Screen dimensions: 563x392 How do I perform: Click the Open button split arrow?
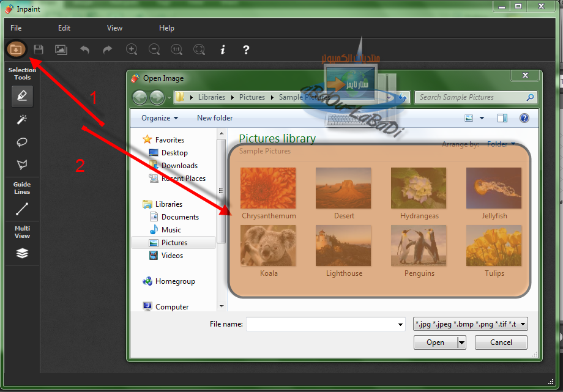tap(462, 343)
